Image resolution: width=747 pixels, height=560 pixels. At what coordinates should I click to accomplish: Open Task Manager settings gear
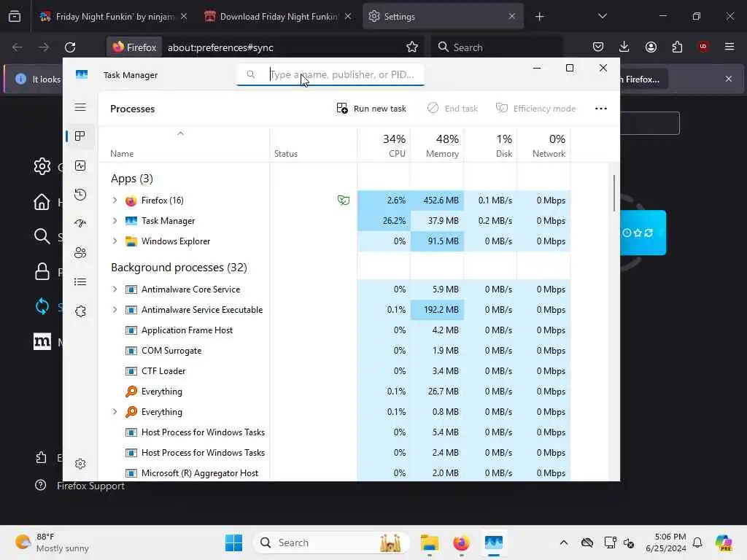tap(80, 464)
